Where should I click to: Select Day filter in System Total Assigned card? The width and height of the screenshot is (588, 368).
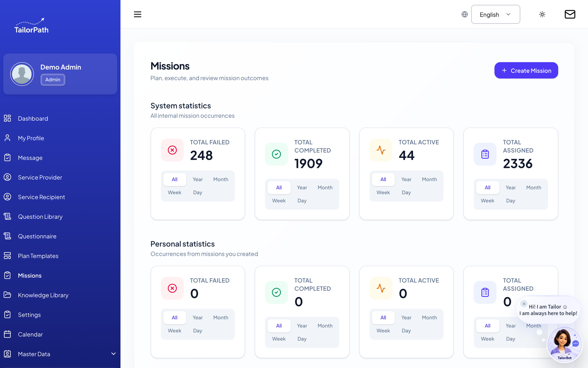click(510, 201)
